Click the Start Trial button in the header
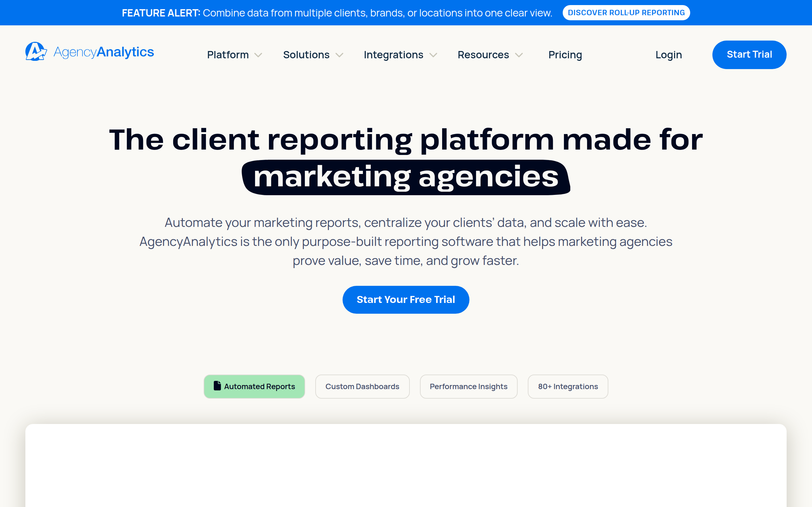Viewport: 812px width, 507px height. tap(749, 55)
